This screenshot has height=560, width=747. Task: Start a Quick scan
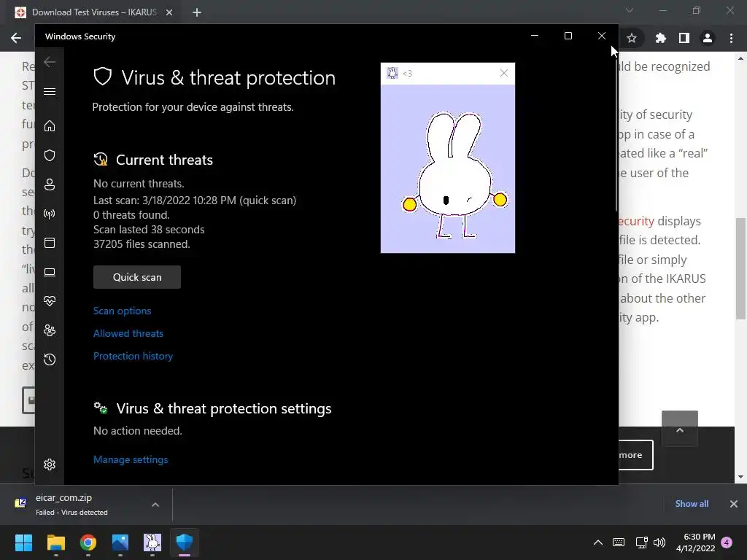(x=137, y=277)
